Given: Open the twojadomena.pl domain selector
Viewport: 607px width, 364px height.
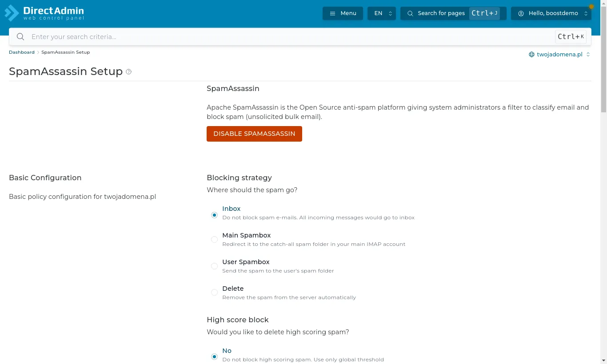Looking at the screenshot, I should (x=559, y=55).
